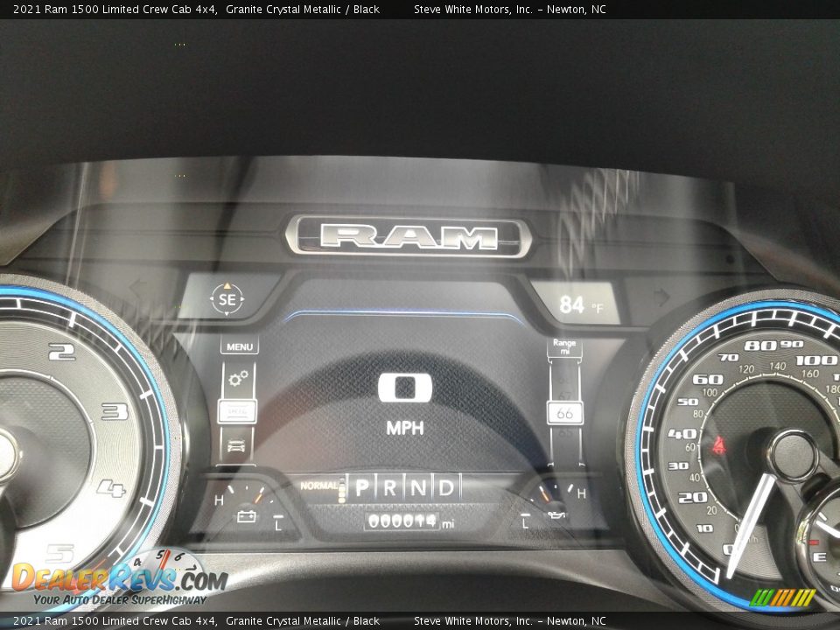Tap the battery voltage gauge icon

[247, 516]
